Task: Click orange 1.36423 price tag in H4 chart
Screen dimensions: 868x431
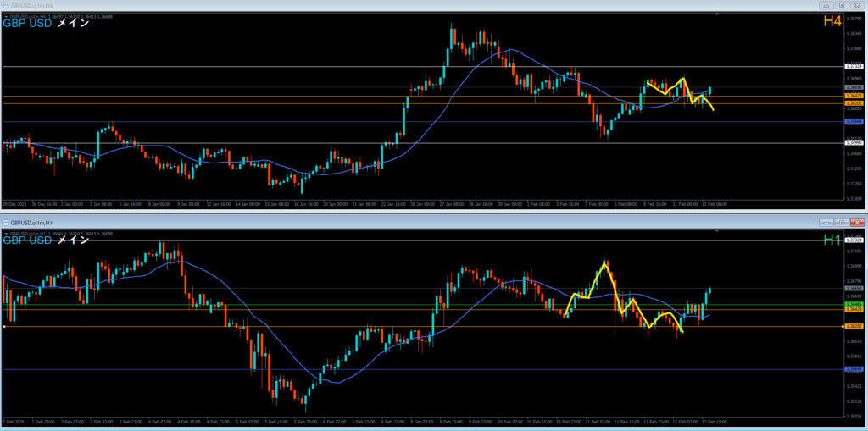Action: (853, 96)
